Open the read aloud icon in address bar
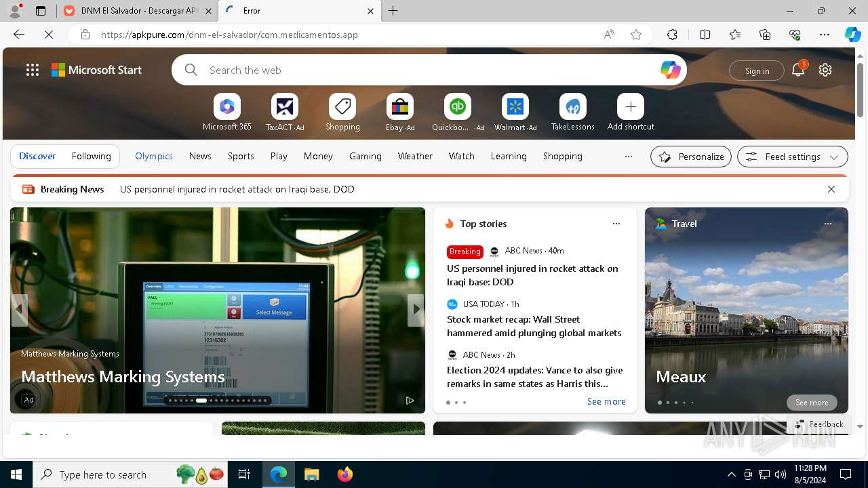Image resolution: width=868 pixels, height=488 pixels. [609, 35]
